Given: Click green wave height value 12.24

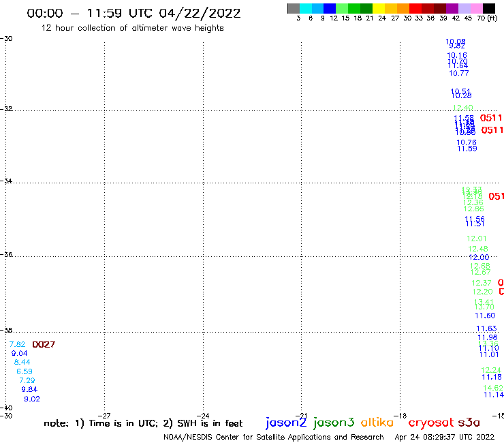Looking at the screenshot, I should 491,370.
